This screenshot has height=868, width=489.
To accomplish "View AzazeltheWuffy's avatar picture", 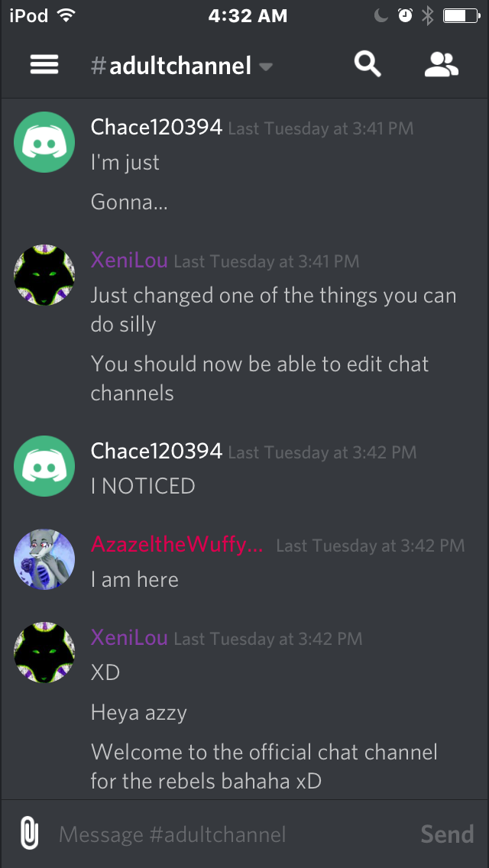I will (x=44, y=559).
